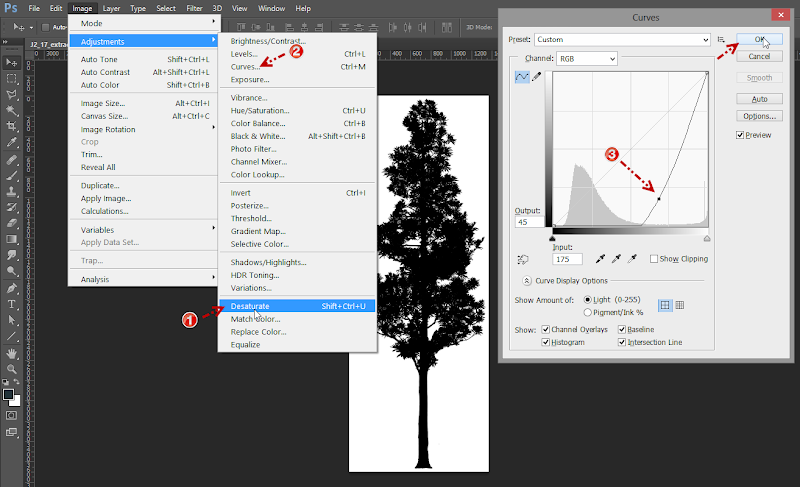The image size is (800, 487).
Task: Expand the Analysis submenu
Action: 144,279
